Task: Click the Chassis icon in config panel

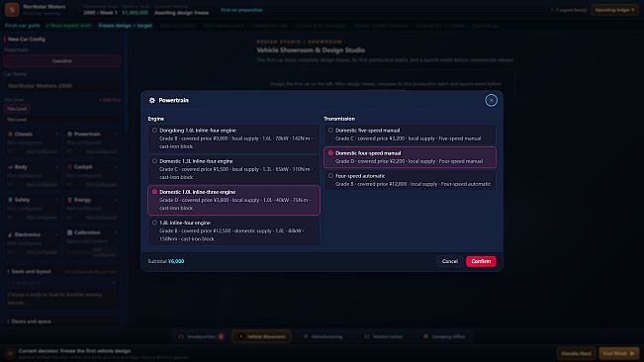Action: click(x=10, y=135)
